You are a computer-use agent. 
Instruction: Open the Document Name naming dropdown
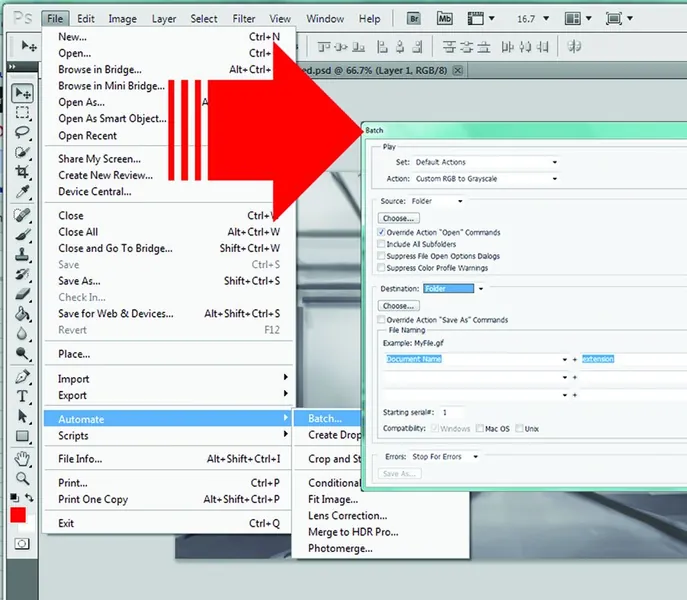pos(476,359)
